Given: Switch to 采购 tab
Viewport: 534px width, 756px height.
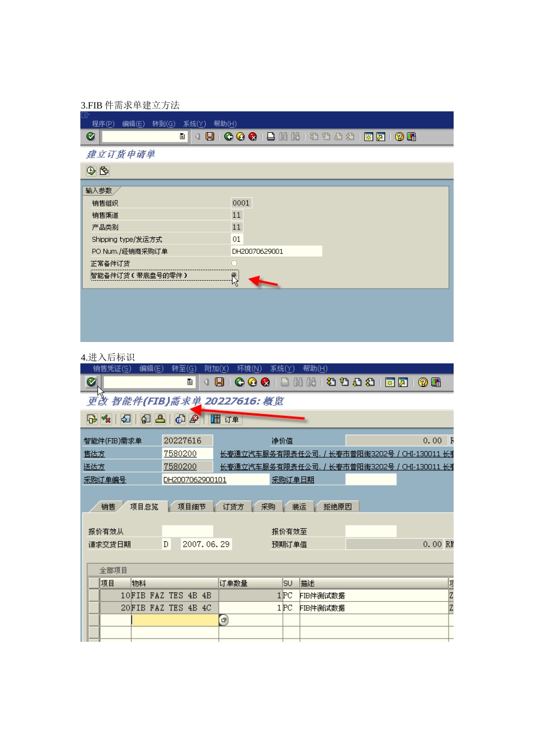Looking at the screenshot, I should (x=268, y=507).
